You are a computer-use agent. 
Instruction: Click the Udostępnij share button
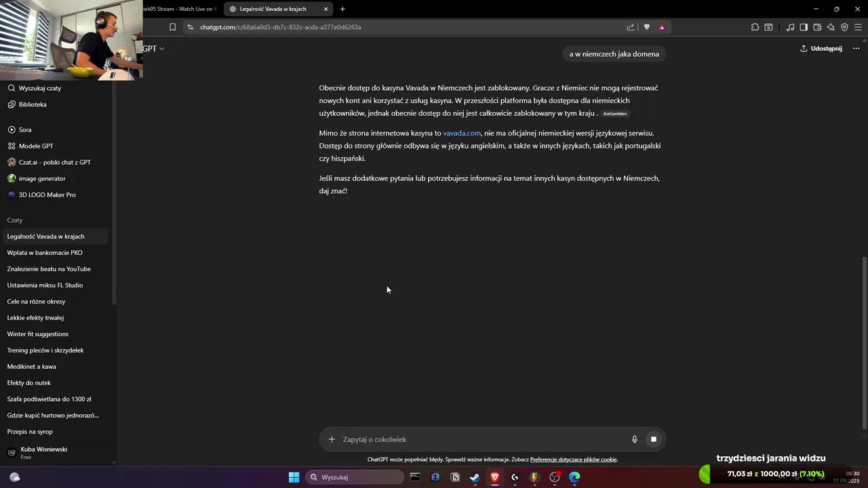[x=821, y=48]
